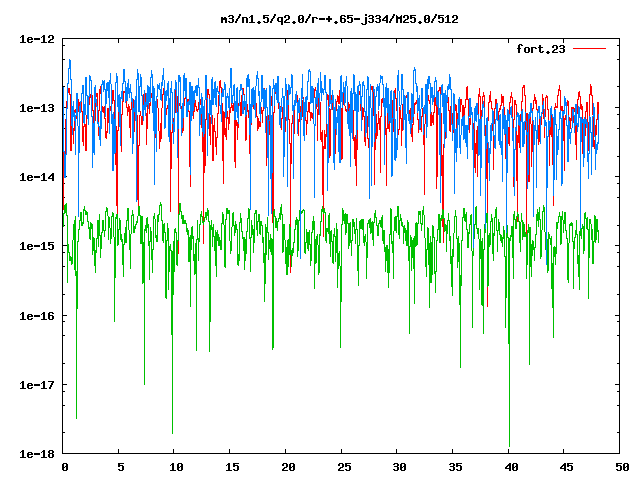Viewport: 640px width, 480px height.
Task: Click the x-axis label 30
Action: 400,467
